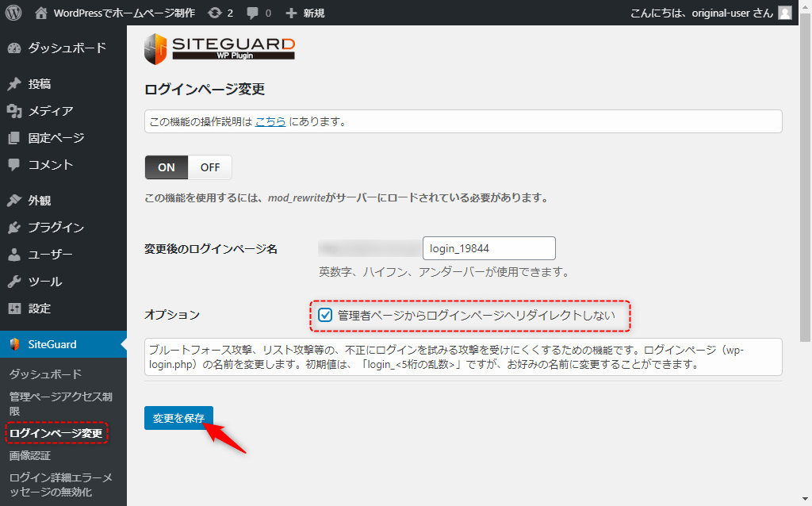This screenshot has width=812, height=506.
Task: Open メディア menu item
Action: (63, 111)
